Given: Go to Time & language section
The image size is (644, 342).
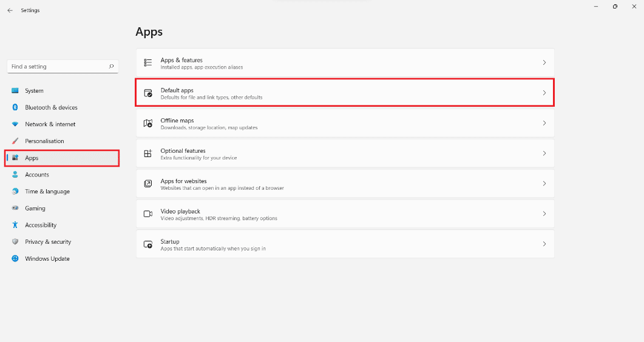Looking at the screenshot, I should coord(47,192).
